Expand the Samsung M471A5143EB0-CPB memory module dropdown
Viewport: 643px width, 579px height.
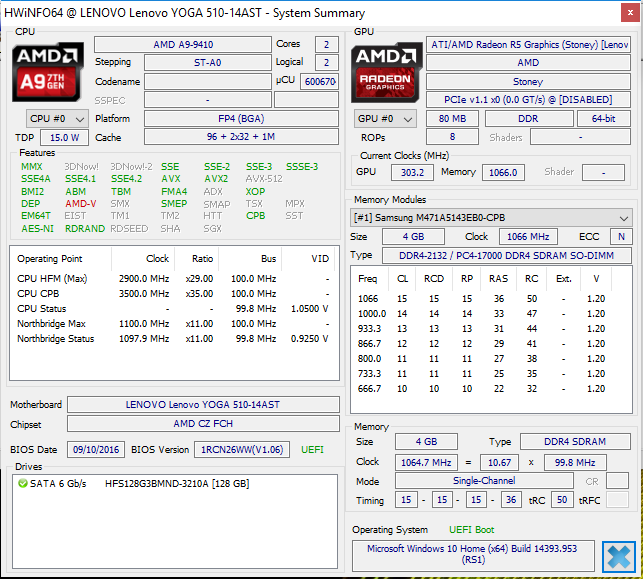pos(491,218)
